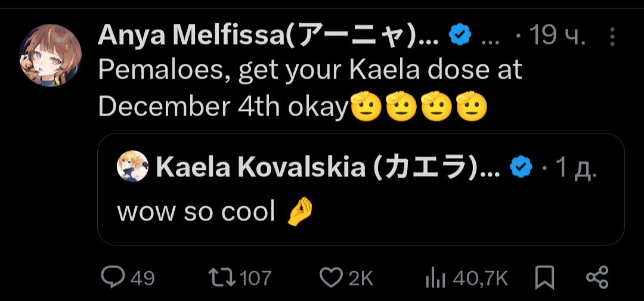The image size is (644, 301).
Task: Open the three-dot more options menu
Action: 612,38
